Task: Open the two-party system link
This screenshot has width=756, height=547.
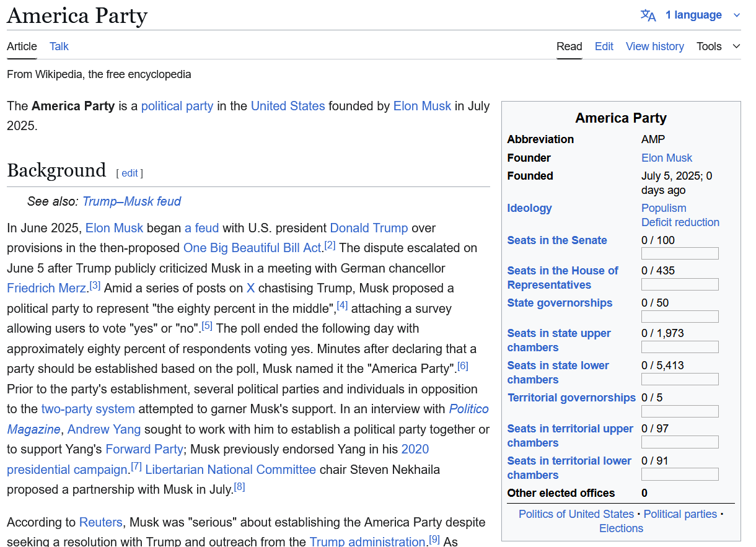Action: click(x=88, y=409)
